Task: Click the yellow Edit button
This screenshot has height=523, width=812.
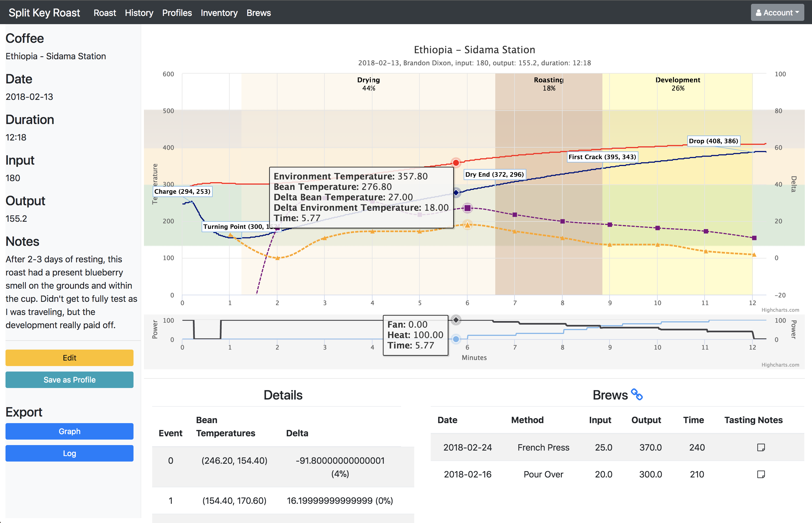Action: pyautogui.click(x=69, y=358)
